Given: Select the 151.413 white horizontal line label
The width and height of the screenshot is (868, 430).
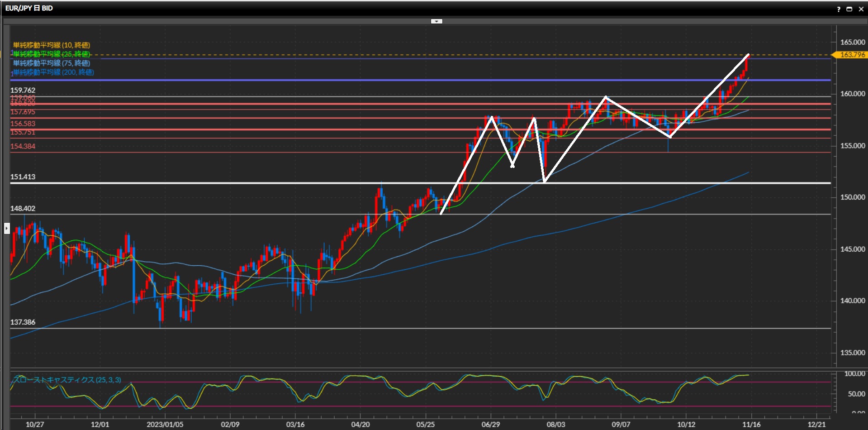Looking at the screenshot, I should pos(23,177).
